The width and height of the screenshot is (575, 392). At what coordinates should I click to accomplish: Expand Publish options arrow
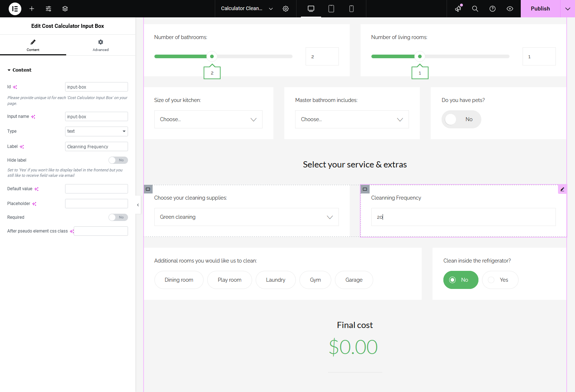click(568, 9)
